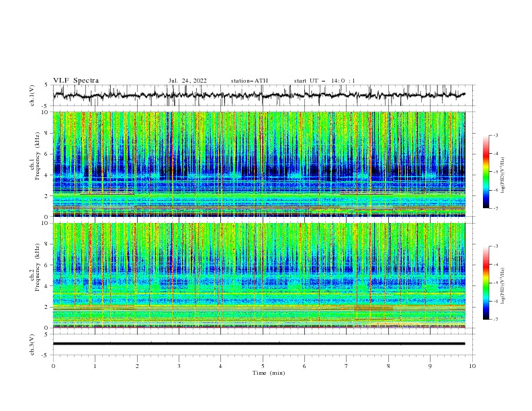
Task: Click inside the ch.1 spectrogram
Action: pos(259,164)
